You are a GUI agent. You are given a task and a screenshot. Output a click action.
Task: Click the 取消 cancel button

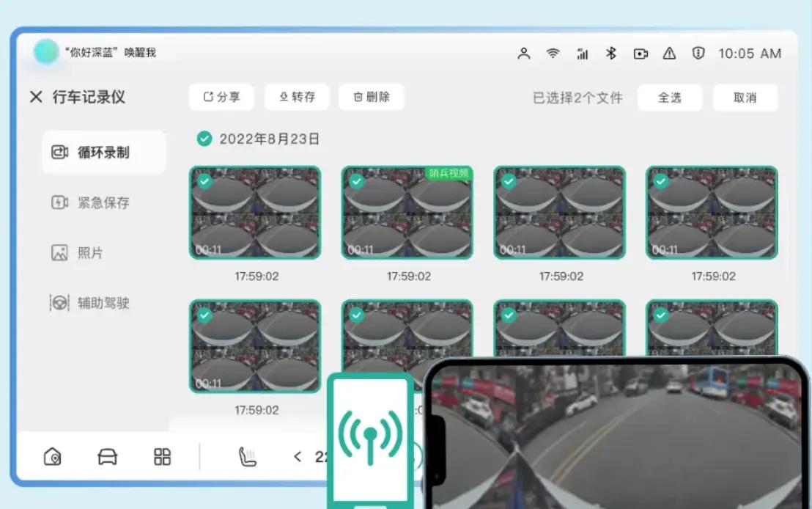click(x=745, y=98)
